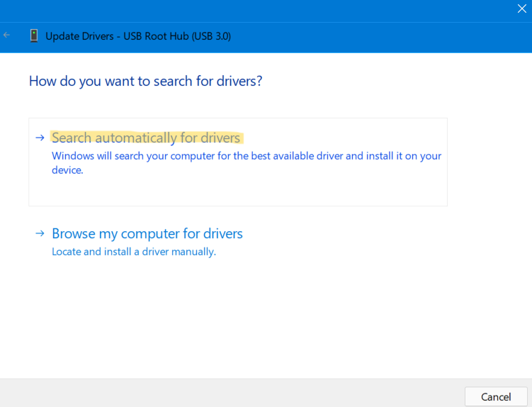Viewport: 532px width, 407px height.
Task: Click the USB device icon beside the title
Action: 34,35
